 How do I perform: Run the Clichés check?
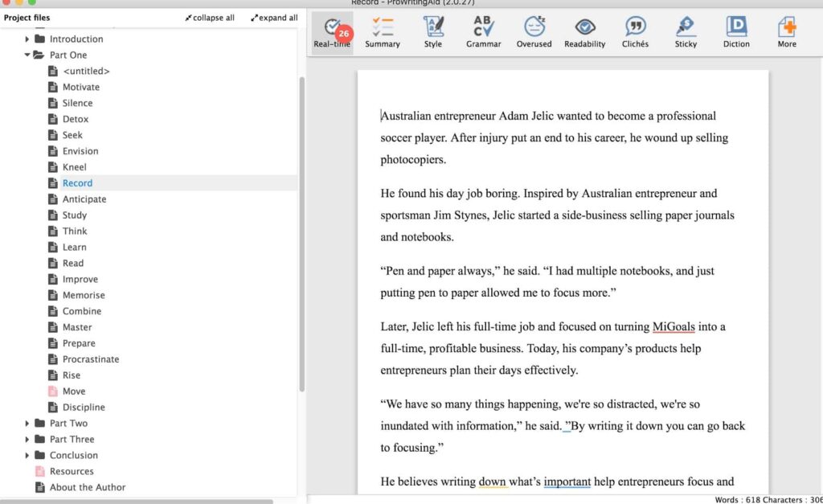coord(636,33)
